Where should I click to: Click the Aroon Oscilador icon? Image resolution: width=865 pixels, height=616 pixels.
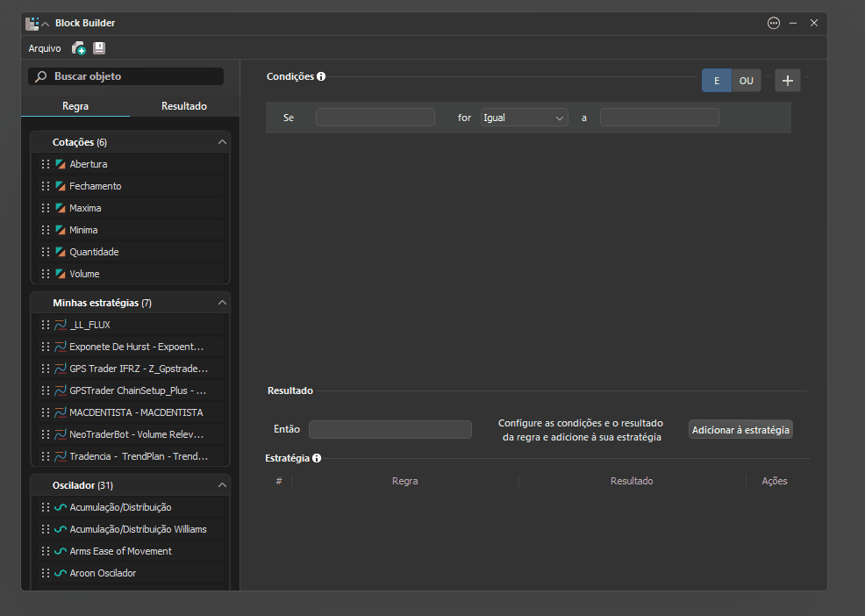[x=61, y=573]
